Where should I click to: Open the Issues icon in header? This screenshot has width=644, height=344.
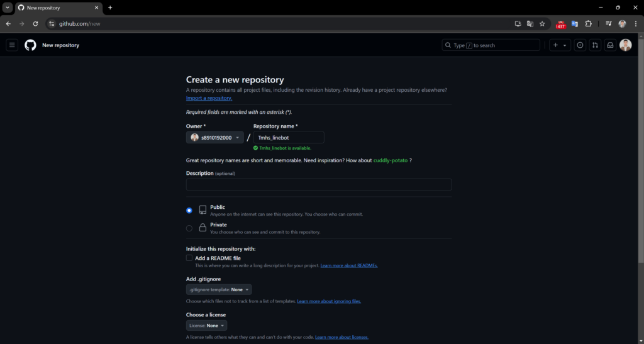click(580, 45)
